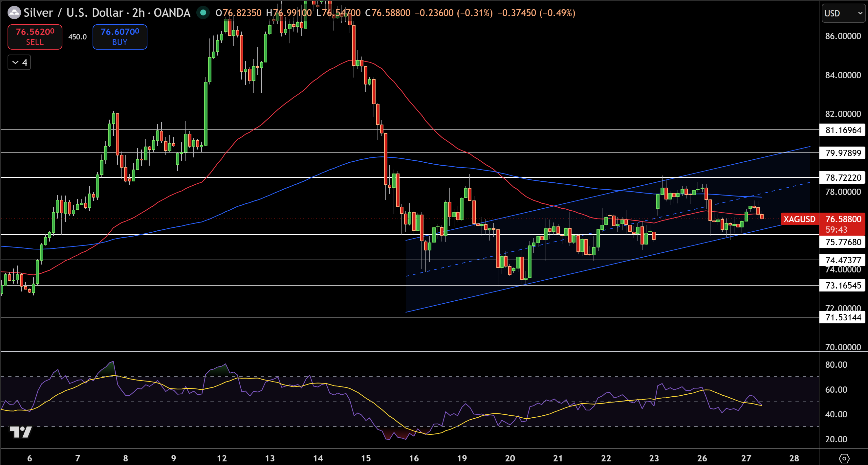Select the 71.53144 price level label

tap(843, 317)
